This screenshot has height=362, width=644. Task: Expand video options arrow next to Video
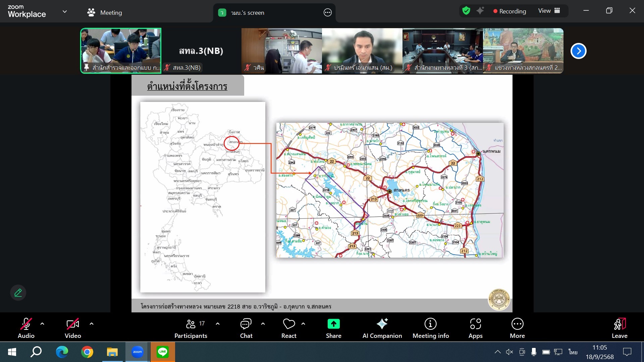(x=92, y=324)
